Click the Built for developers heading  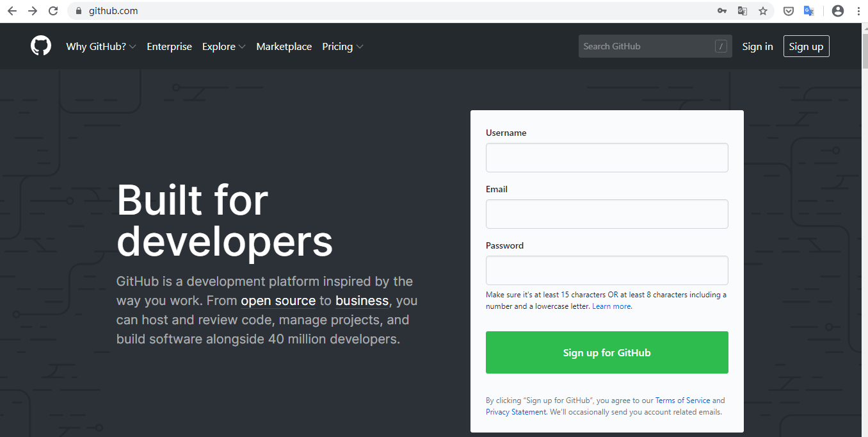tap(225, 220)
